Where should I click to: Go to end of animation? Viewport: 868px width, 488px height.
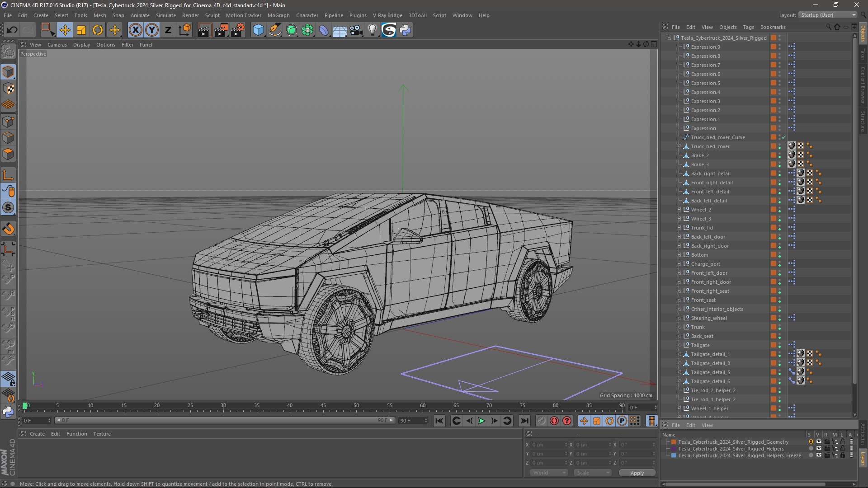(x=524, y=421)
